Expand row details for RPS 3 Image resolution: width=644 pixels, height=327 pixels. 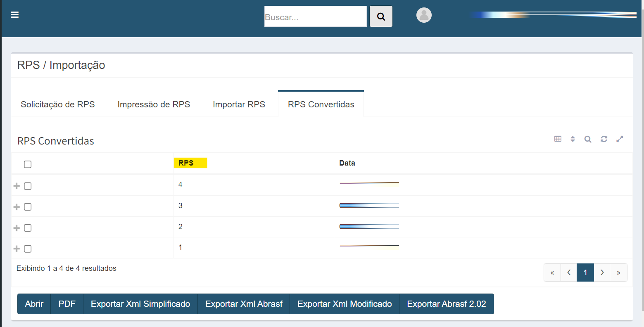17,207
